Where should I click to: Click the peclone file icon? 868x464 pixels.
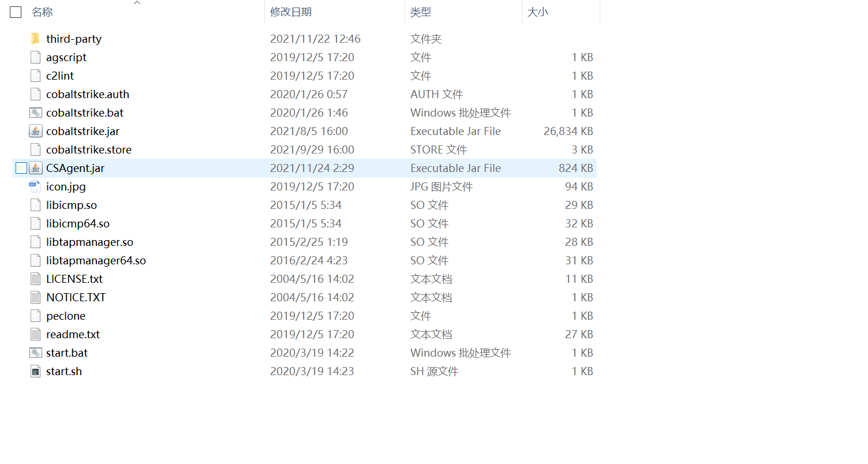point(36,316)
